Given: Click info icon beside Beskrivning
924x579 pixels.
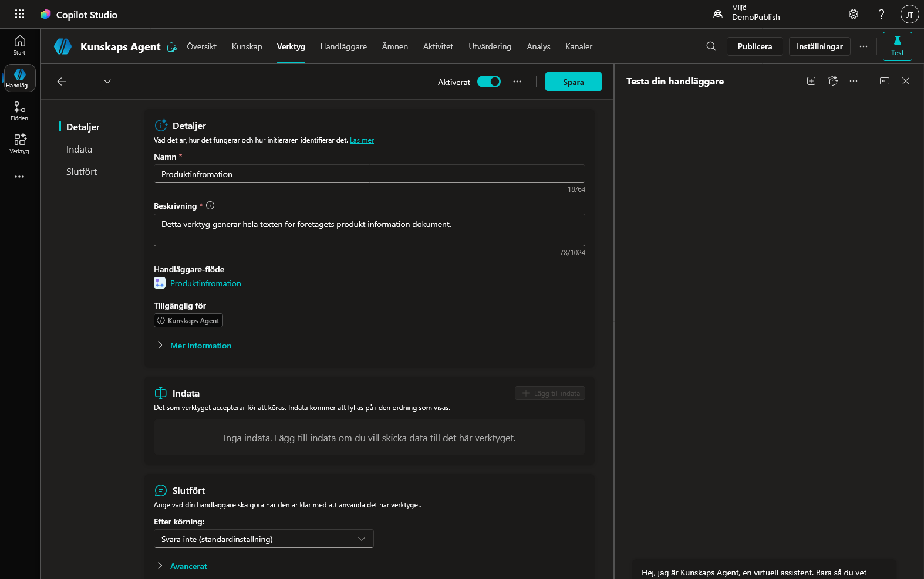Looking at the screenshot, I should click(210, 205).
